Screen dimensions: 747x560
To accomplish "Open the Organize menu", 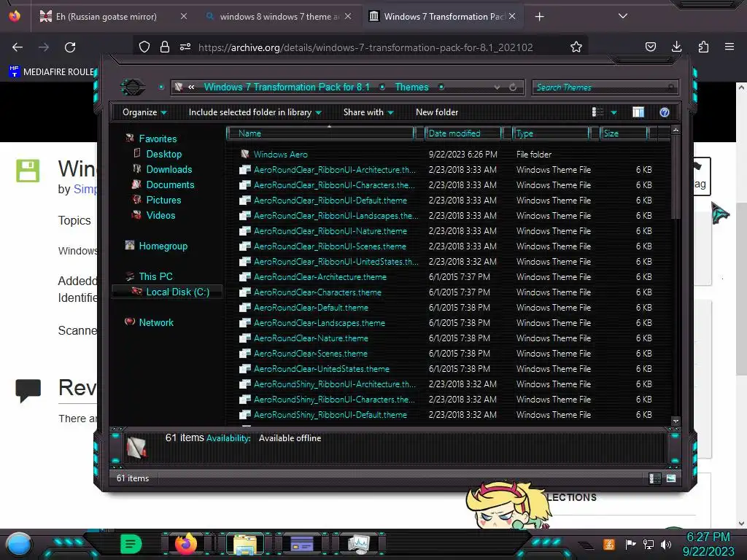I will click(x=144, y=112).
